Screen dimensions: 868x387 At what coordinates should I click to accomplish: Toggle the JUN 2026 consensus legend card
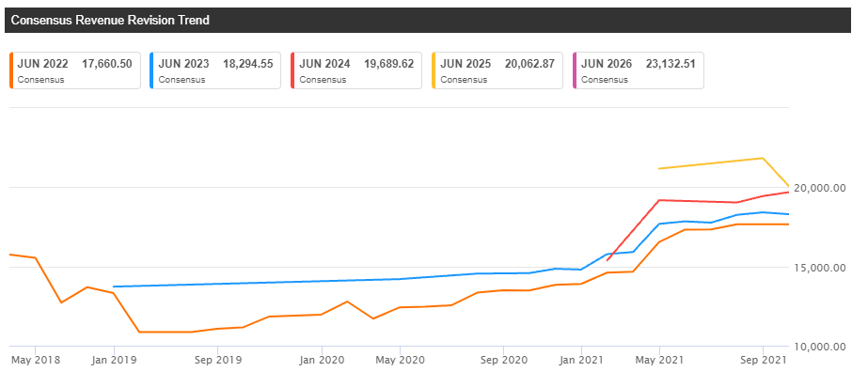[639, 70]
